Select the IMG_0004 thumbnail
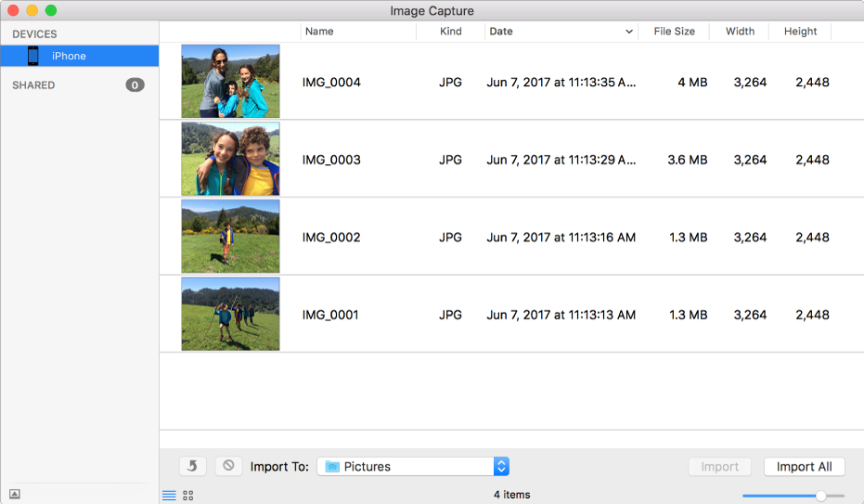 230,82
